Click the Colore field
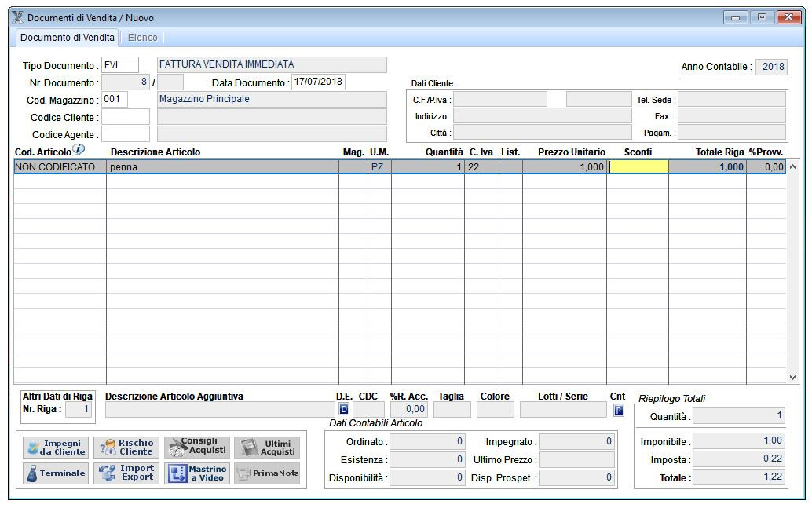812x508 pixels. click(x=495, y=410)
